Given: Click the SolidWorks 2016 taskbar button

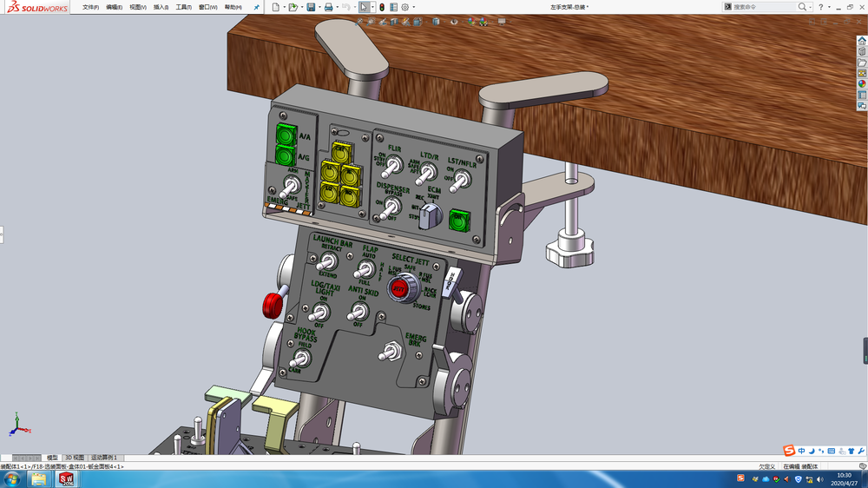Looking at the screenshot, I should click(x=67, y=479).
